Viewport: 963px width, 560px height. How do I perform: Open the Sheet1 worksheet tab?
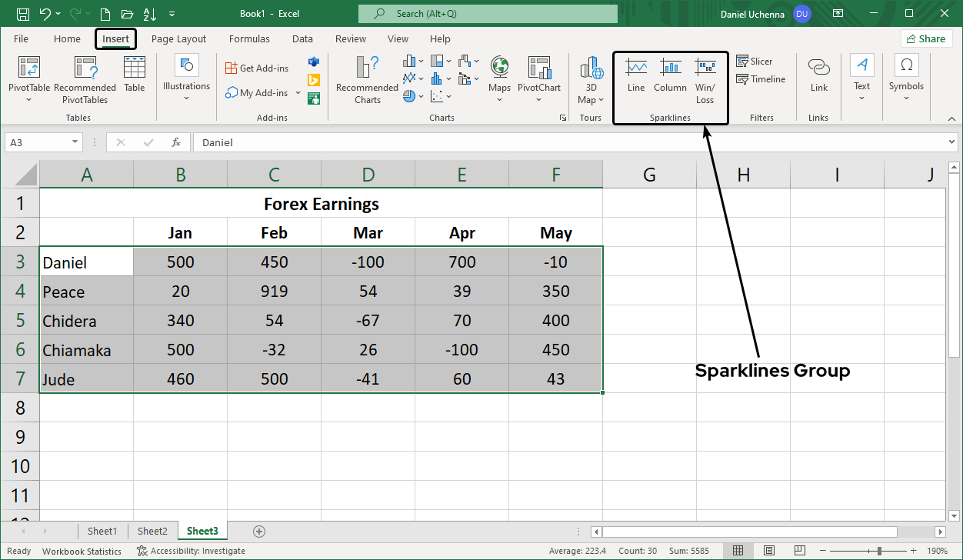102,531
